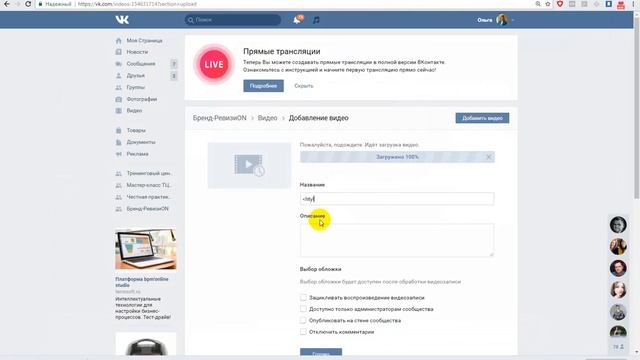Open second friend avatar in chat sidebar
Image resolution: width=640 pixels, height=360 pixels.
pyautogui.click(x=618, y=247)
